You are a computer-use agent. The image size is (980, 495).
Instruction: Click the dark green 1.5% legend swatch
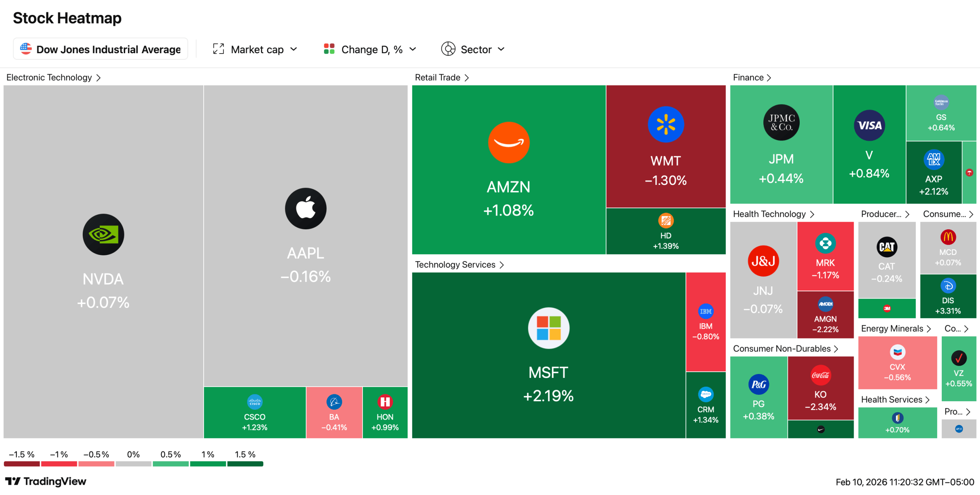pos(245,464)
